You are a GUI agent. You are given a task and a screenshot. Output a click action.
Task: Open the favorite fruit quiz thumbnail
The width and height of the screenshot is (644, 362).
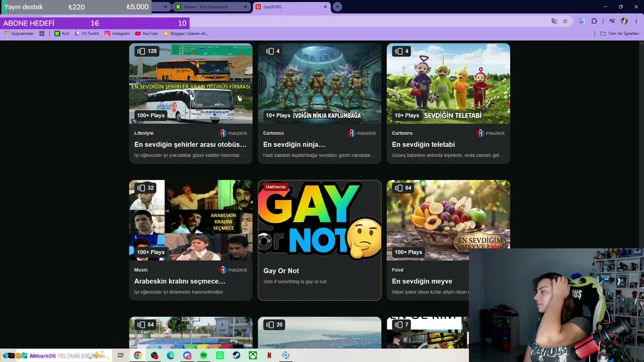(448, 220)
